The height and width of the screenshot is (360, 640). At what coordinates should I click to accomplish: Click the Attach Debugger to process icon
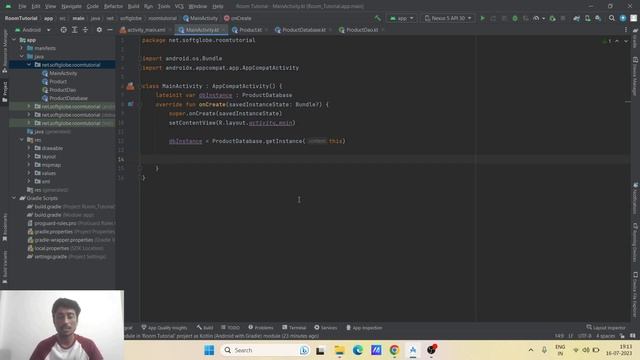pos(552,18)
